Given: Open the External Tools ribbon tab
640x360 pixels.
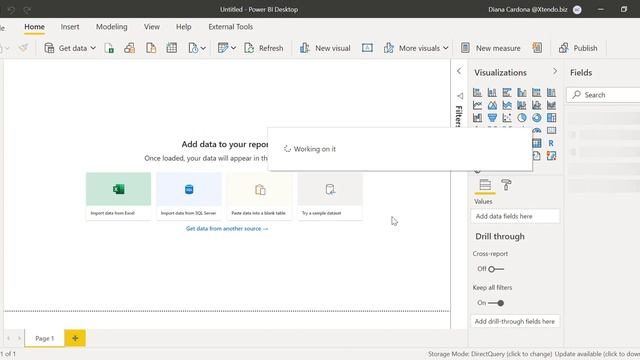Looking at the screenshot, I should [x=231, y=27].
